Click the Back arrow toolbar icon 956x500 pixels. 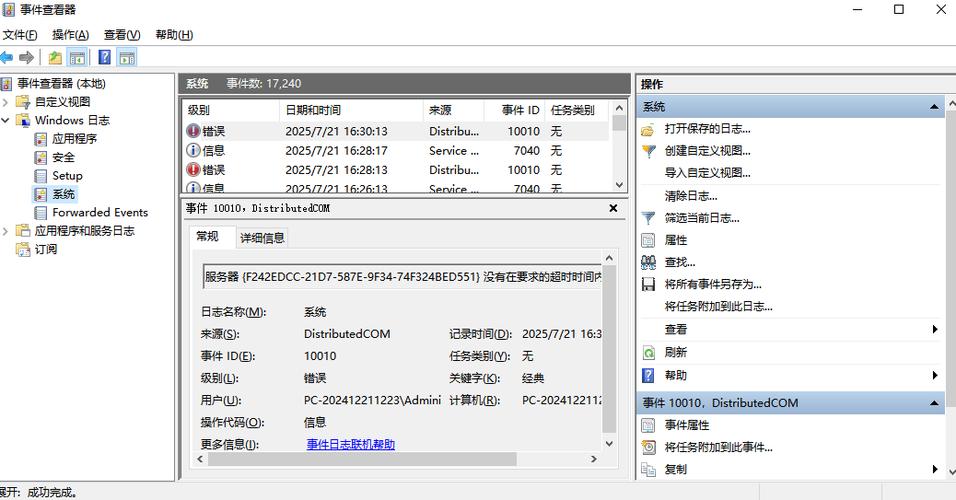point(6,57)
